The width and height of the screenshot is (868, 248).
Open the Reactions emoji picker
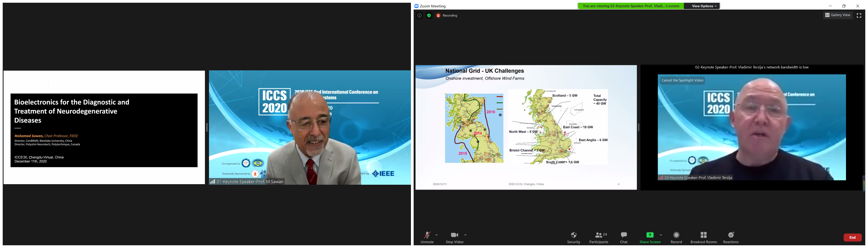coord(730,237)
